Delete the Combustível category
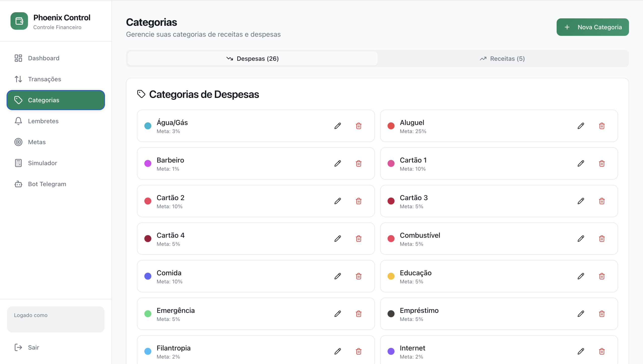 (602, 239)
